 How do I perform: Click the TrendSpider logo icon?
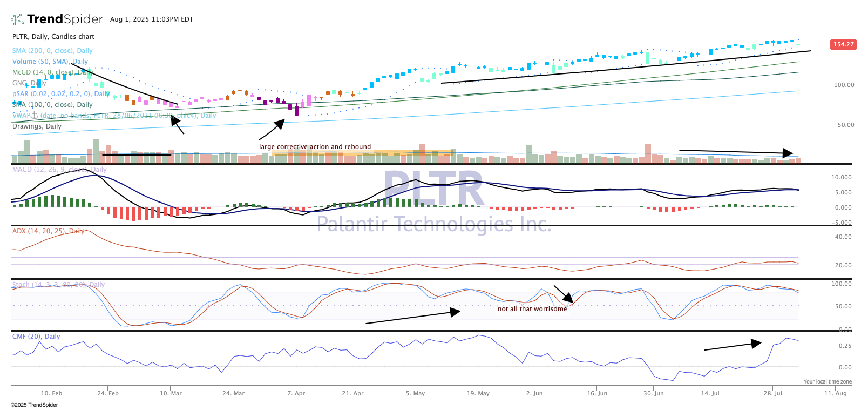(x=17, y=19)
